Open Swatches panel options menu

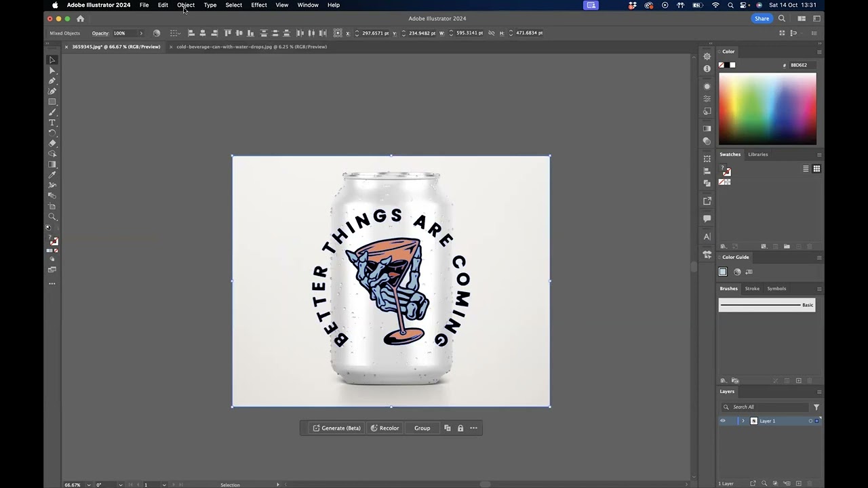(819, 155)
